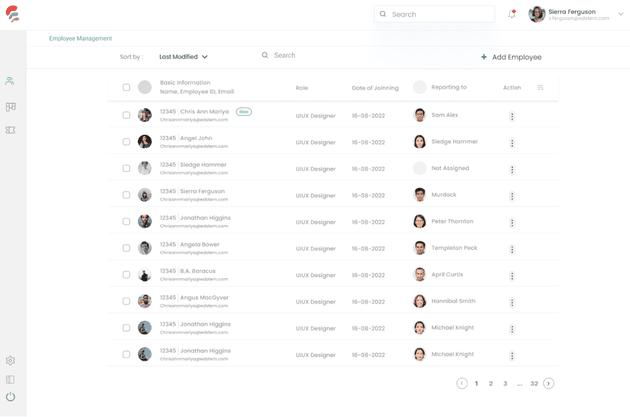
Task: Open the Employee Management breadcrumb link
Action: [80, 39]
